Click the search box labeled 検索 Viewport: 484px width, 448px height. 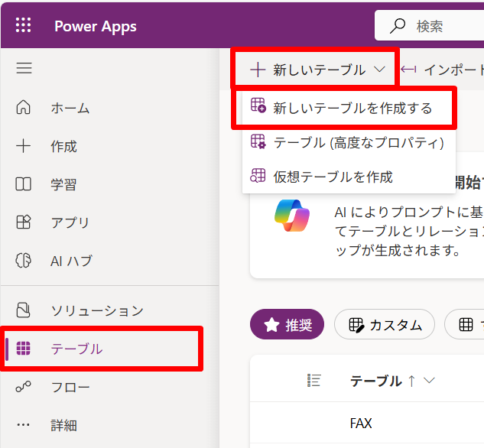pyautogui.click(x=429, y=25)
